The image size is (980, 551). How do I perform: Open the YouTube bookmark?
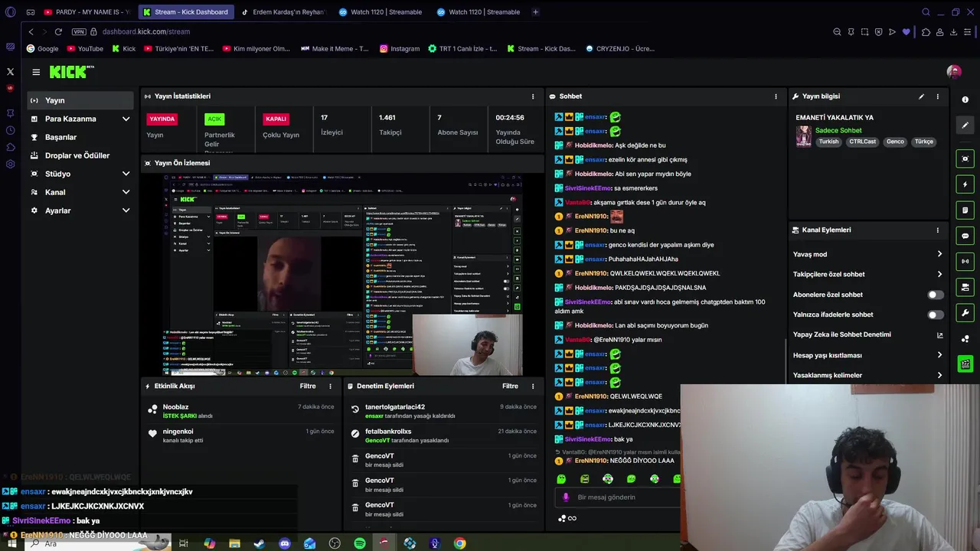point(84,48)
